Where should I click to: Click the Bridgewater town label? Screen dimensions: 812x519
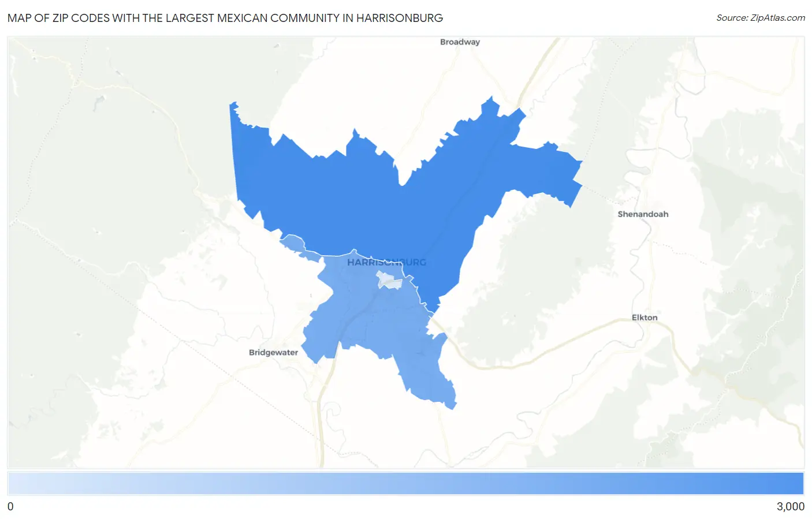273,352
